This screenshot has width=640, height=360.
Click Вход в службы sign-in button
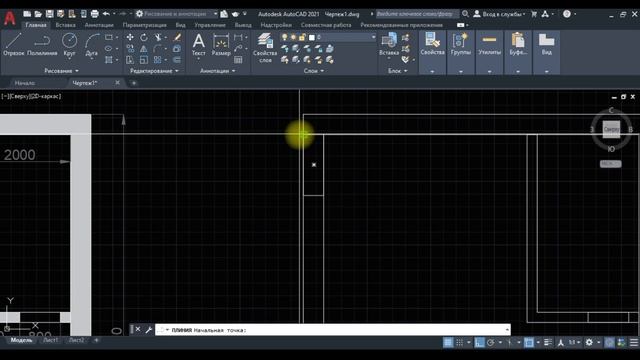pyautogui.click(x=500, y=14)
